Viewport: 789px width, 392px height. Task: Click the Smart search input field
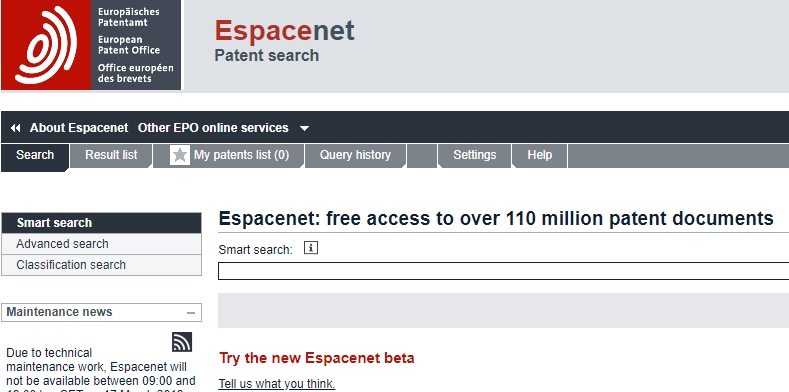coord(503,271)
